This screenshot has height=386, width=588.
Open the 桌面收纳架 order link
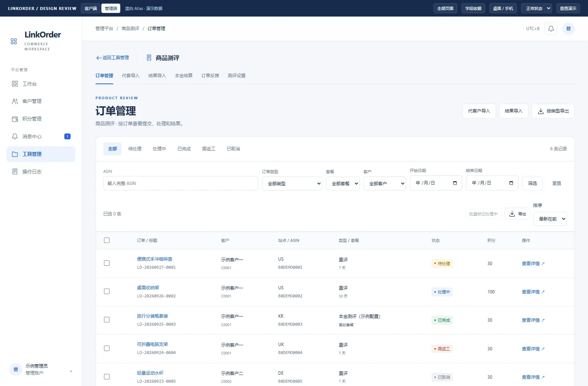tap(148, 288)
